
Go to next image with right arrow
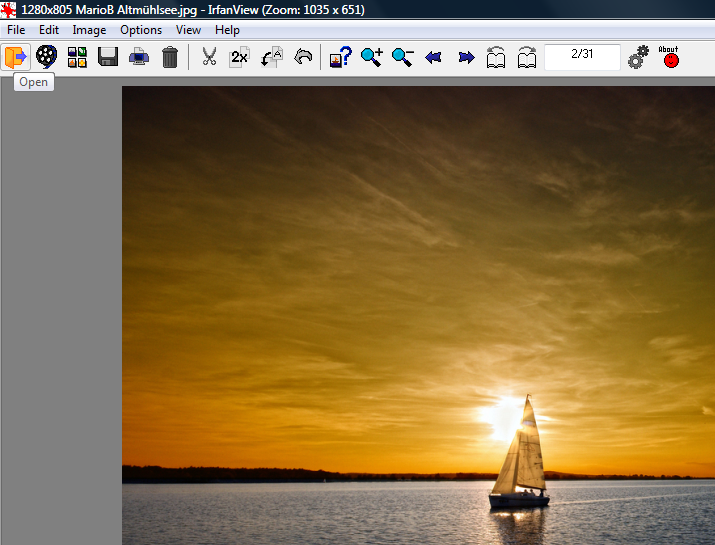coord(466,57)
